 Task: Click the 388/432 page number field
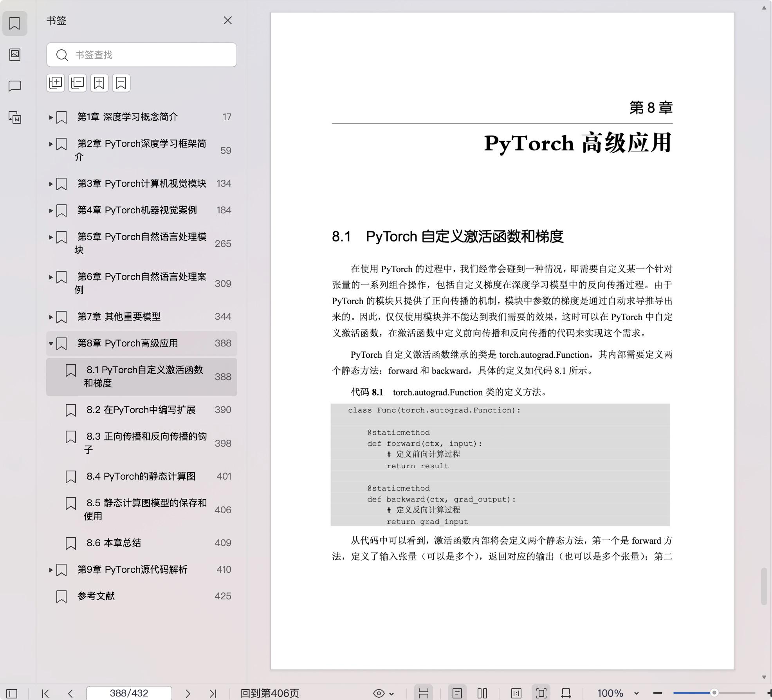click(x=129, y=693)
